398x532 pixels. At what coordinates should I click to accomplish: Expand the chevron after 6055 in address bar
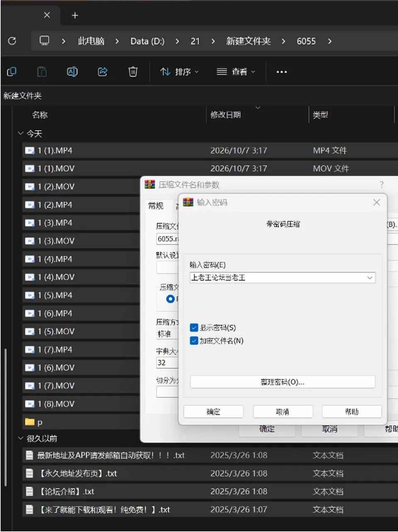pos(330,41)
